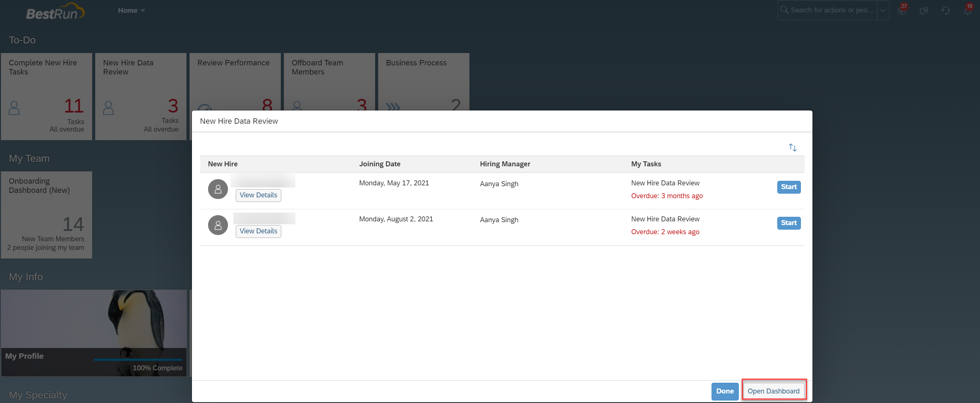Click avatar icon for May 17 hire
The width and height of the screenshot is (980, 403).
(218, 189)
